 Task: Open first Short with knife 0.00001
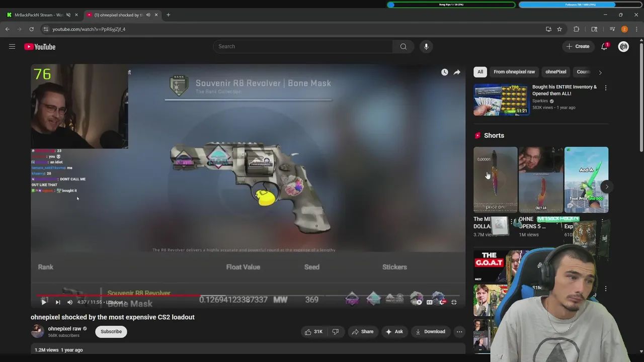tap(495, 179)
